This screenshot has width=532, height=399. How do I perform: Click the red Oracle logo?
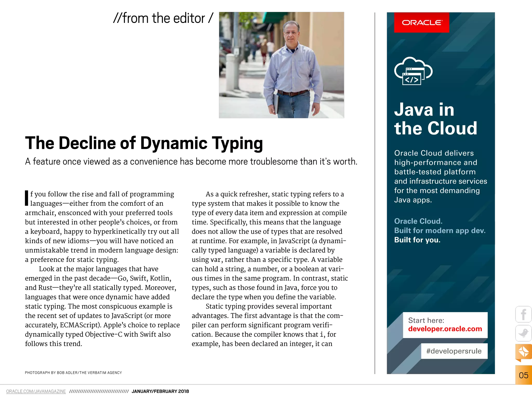point(421,23)
